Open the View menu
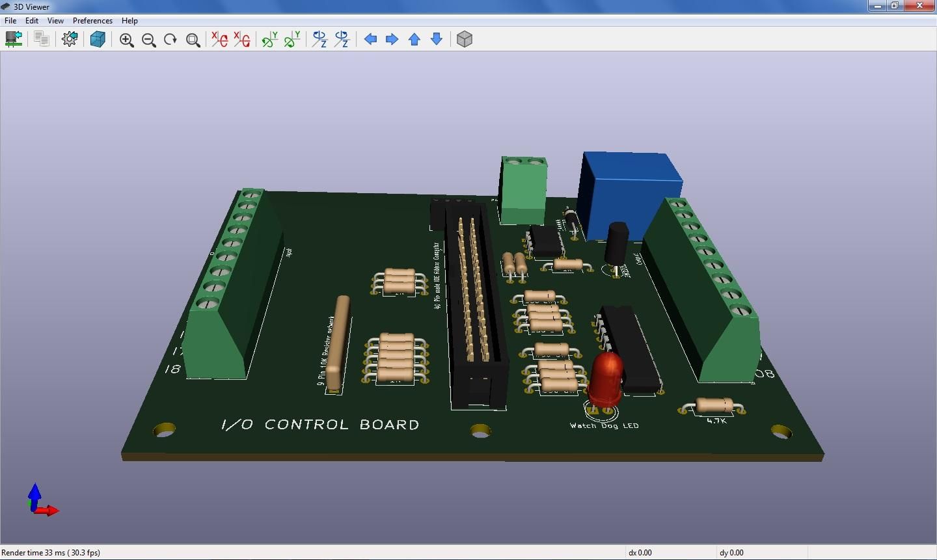The height and width of the screenshot is (560, 937). 55,20
